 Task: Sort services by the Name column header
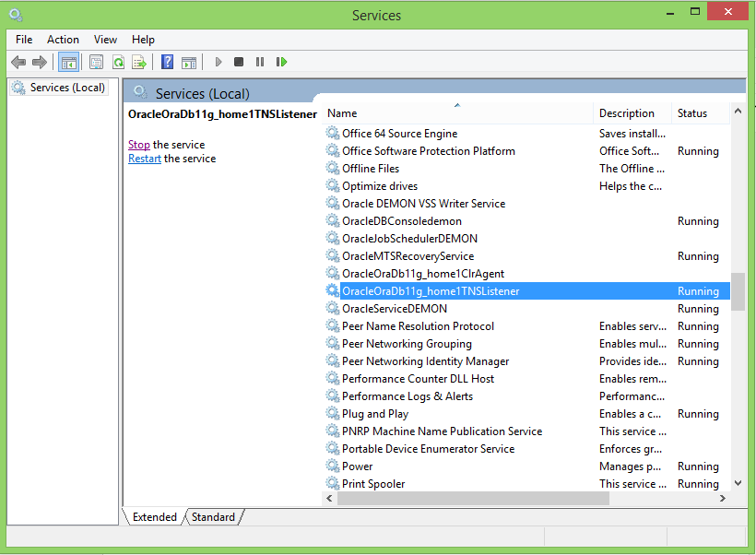tap(457, 113)
